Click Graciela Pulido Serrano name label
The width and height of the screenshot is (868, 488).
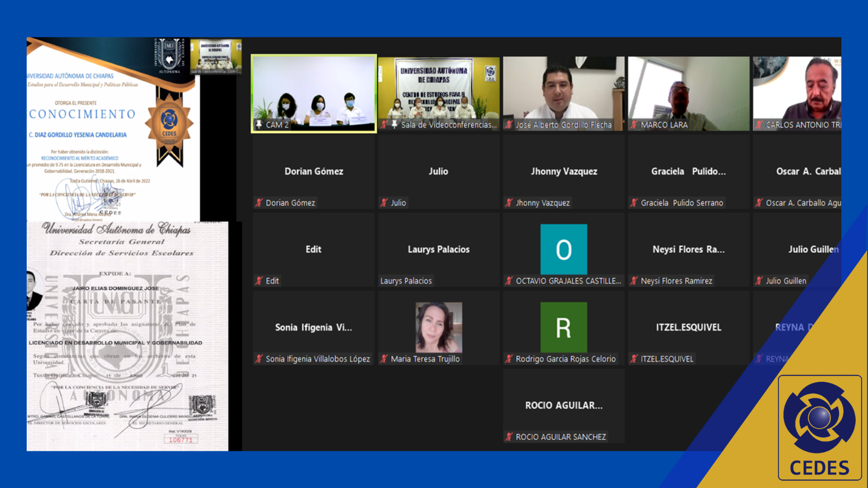coord(682,203)
